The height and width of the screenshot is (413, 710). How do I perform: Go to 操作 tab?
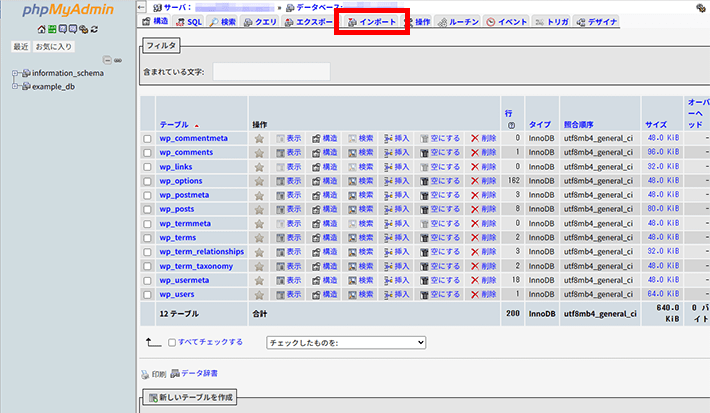[x=418, y=22]
